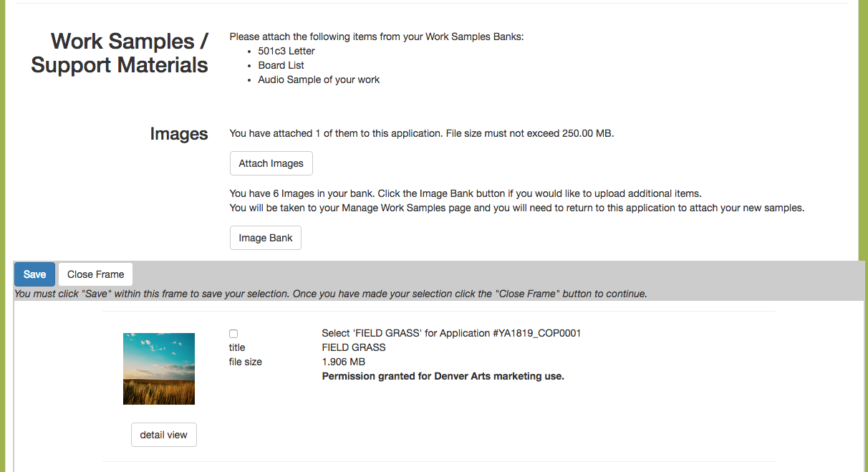
Task: Click the Select 'FIELD GRASS' for Application label
Action: pyautogui.click(x=451, y=333)
